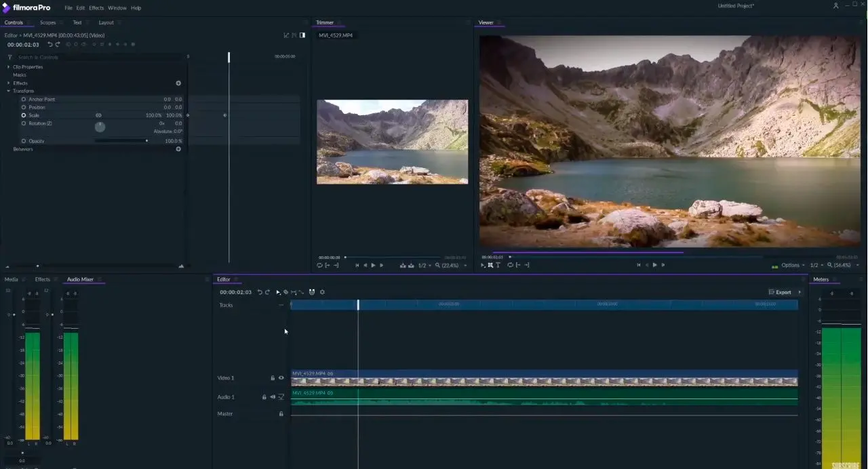Open the Tracks options (three dots)
The image size is (868, 469).
281,305
